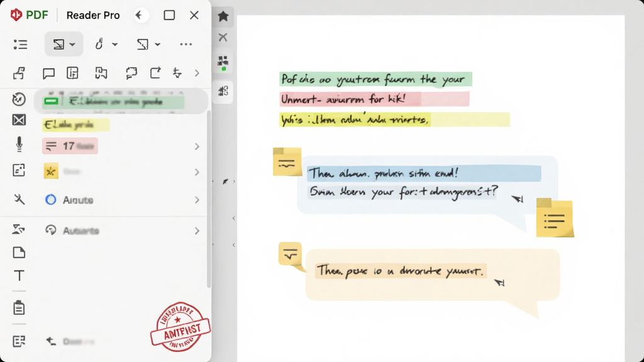Click the reply arrow in blue bubble
The width and height of the screenshot is (644, 362).
pos(518,199)
